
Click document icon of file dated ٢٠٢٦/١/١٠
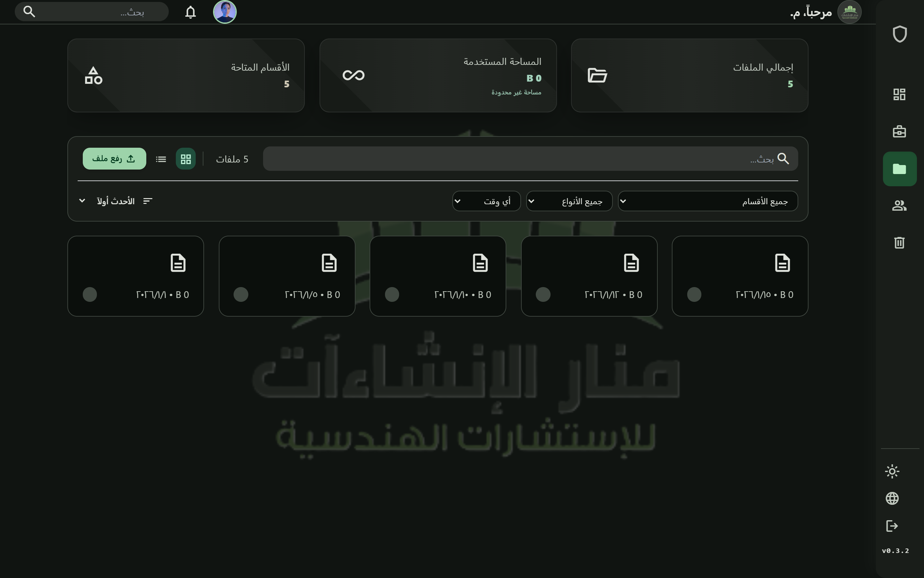480,263
